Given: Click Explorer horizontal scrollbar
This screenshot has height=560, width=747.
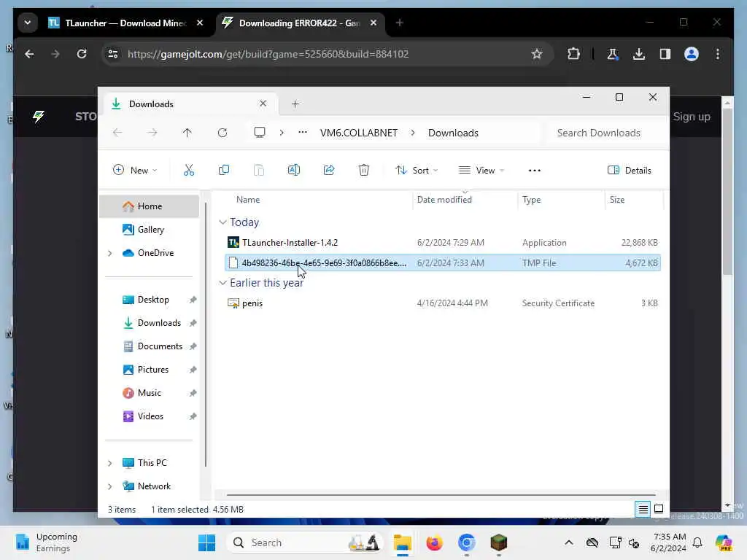Looking at the screenshot, I should 441,495.
